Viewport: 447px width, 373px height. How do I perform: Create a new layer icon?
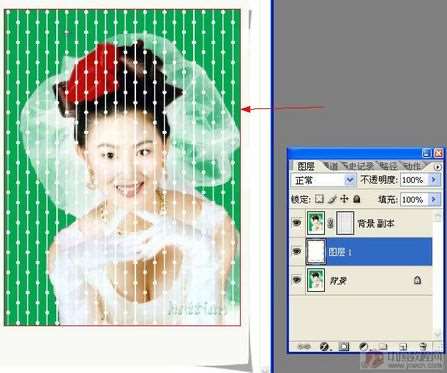404,347
